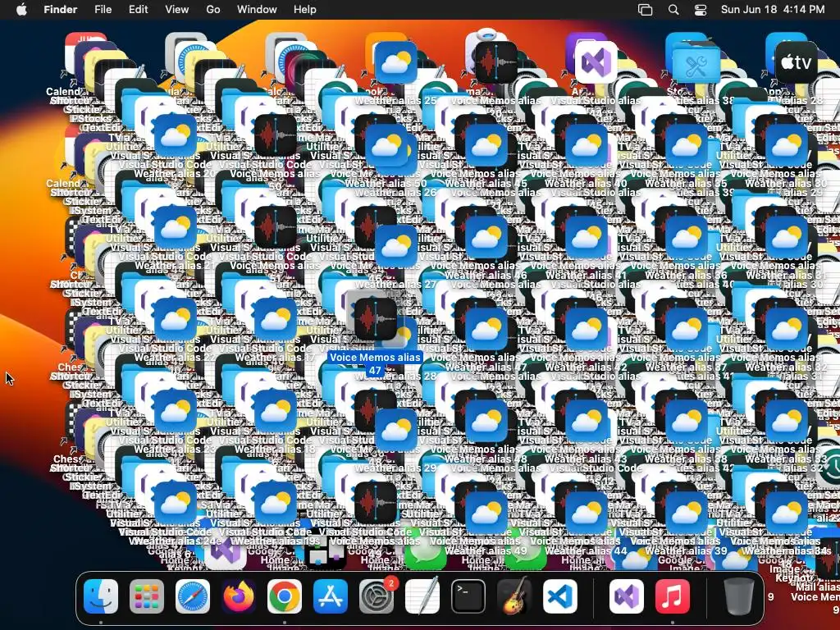
Task: Select the Weather alias 36 desktop icon
Action: [x=687, y=237]
